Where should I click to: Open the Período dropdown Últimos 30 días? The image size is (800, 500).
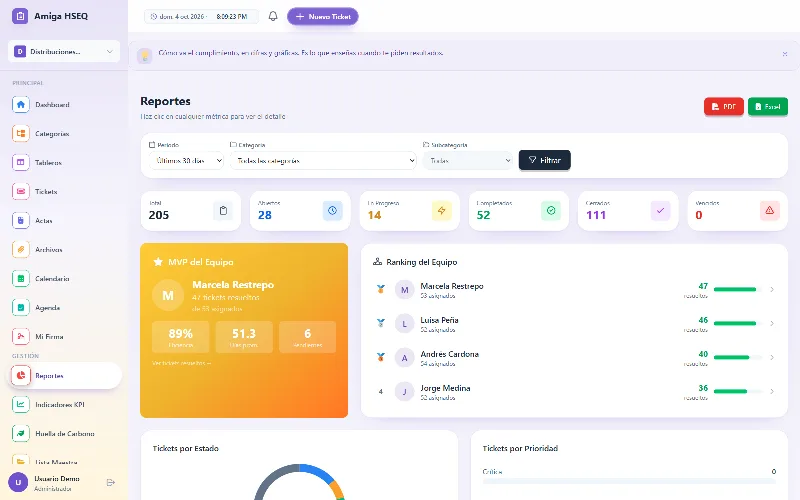coord(186,161)
